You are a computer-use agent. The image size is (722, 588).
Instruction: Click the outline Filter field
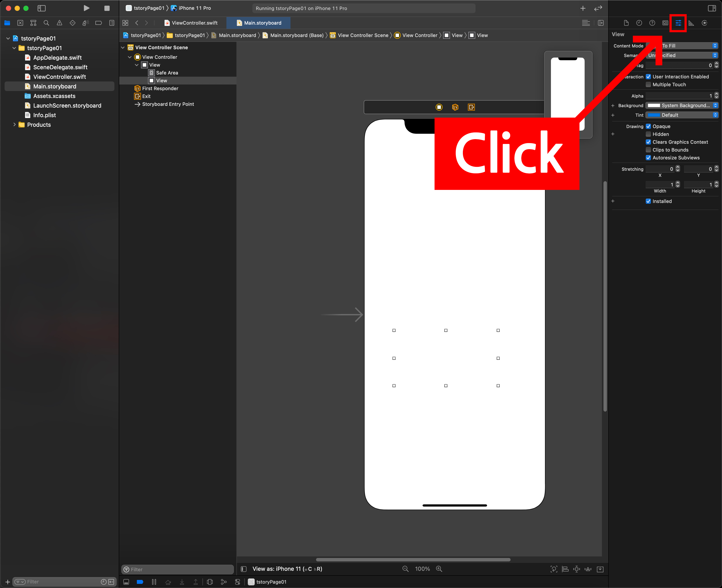coord(178,569)
